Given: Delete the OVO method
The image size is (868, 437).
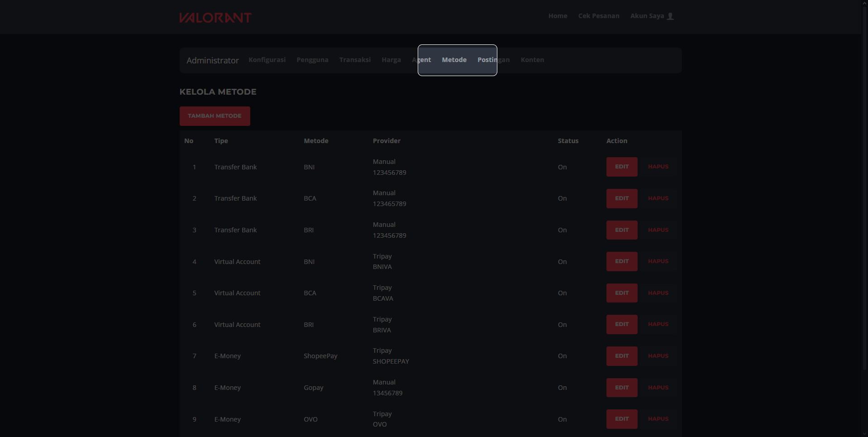Looking at the screenshot, I should point(658,419).
